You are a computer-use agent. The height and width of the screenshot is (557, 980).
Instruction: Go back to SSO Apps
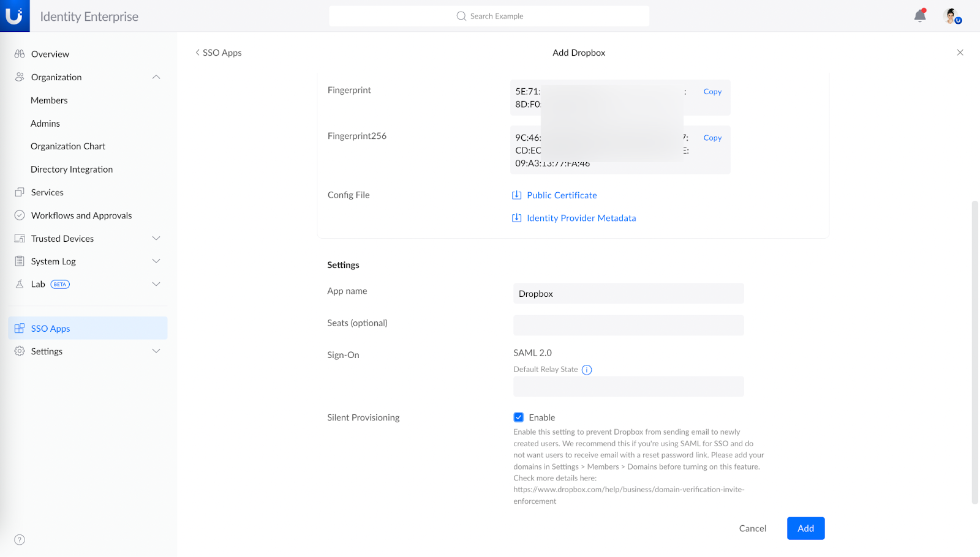point(218,53)
